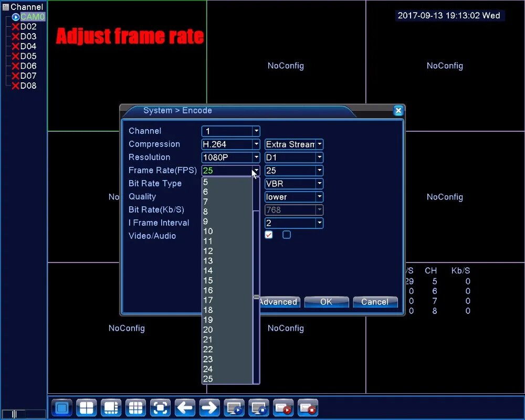Select 15 in the frame rate list

click(227, 281)
